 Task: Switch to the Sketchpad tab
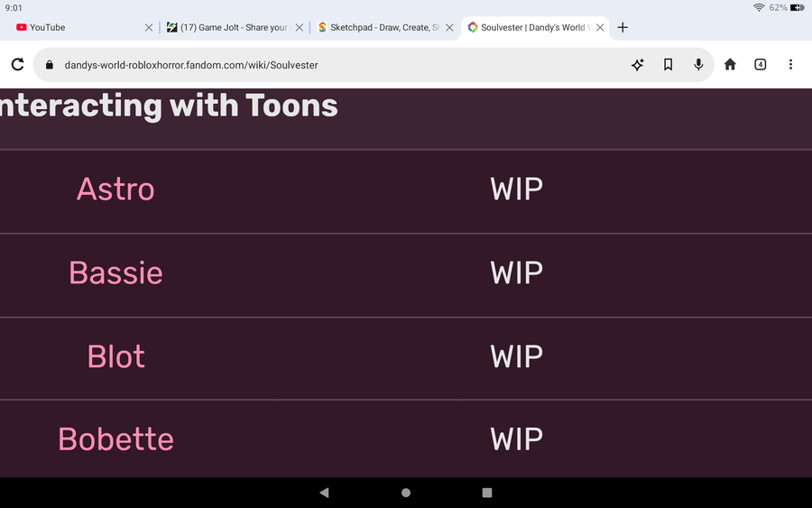pyautogui.click(x=379, y=28)
